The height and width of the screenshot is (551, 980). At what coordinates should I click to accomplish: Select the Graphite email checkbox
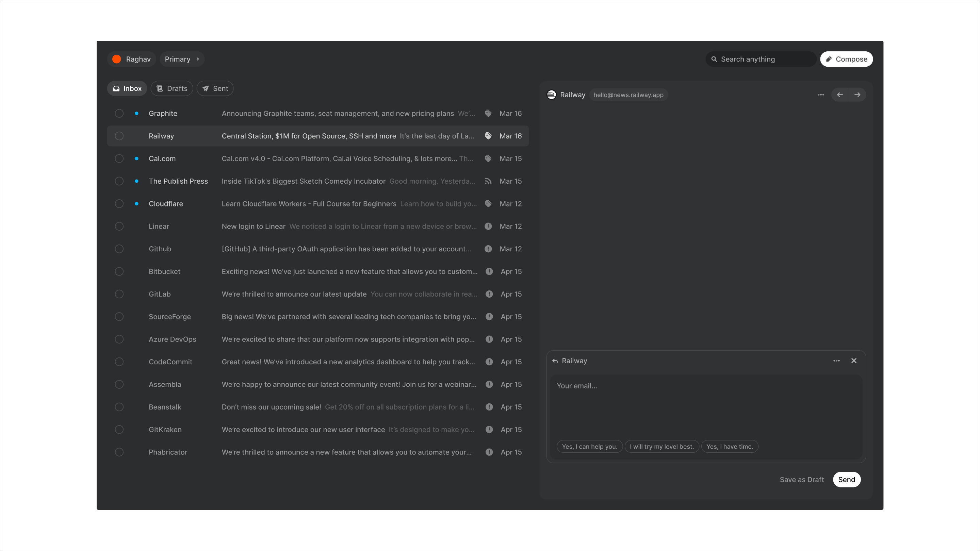tap(119, 113)
